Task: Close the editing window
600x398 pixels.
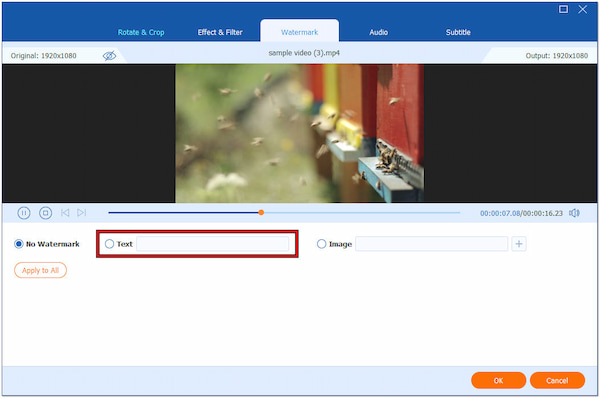Action: pyautogui.click(x=582, y=9)
